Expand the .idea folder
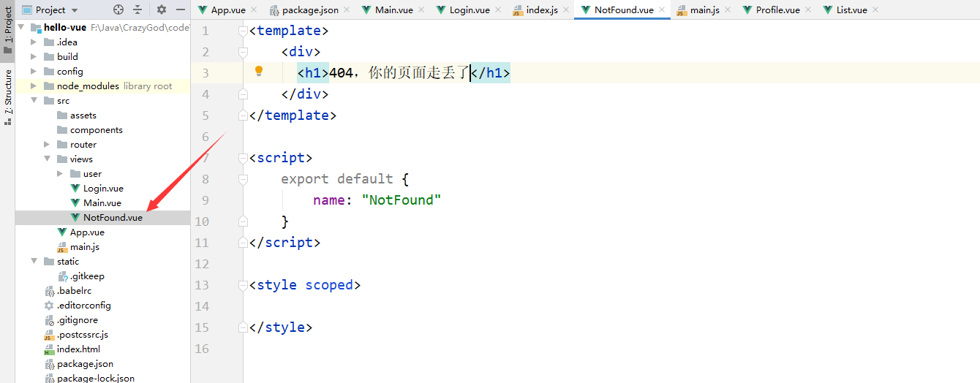980x383 pixels. (x=34, y=42)
